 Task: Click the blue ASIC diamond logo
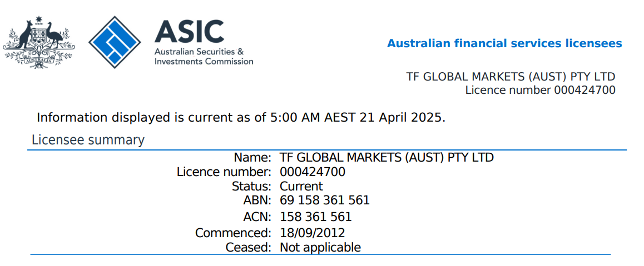pyautogui.click(x=116, y=42)
